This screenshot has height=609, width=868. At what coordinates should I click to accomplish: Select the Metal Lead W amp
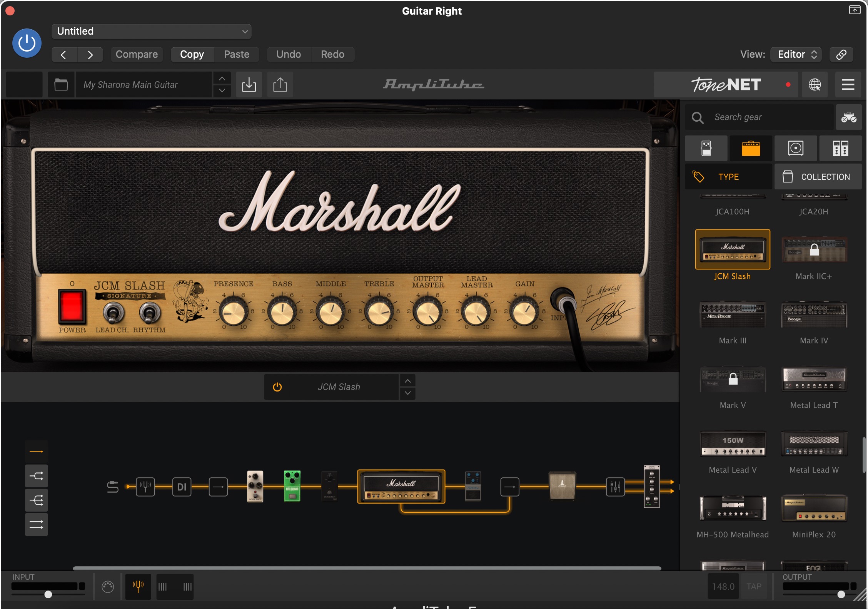[814, 444]
